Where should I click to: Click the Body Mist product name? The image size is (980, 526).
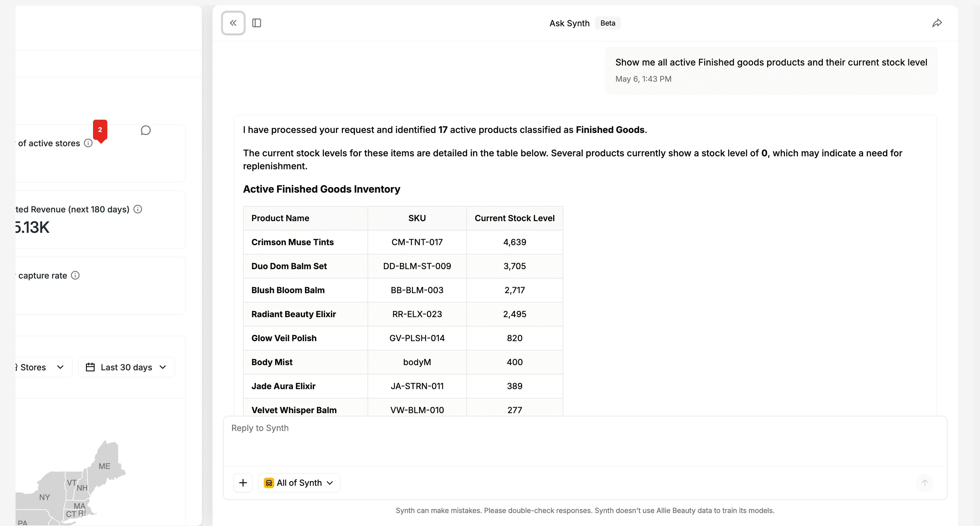[x=272, y=362]
